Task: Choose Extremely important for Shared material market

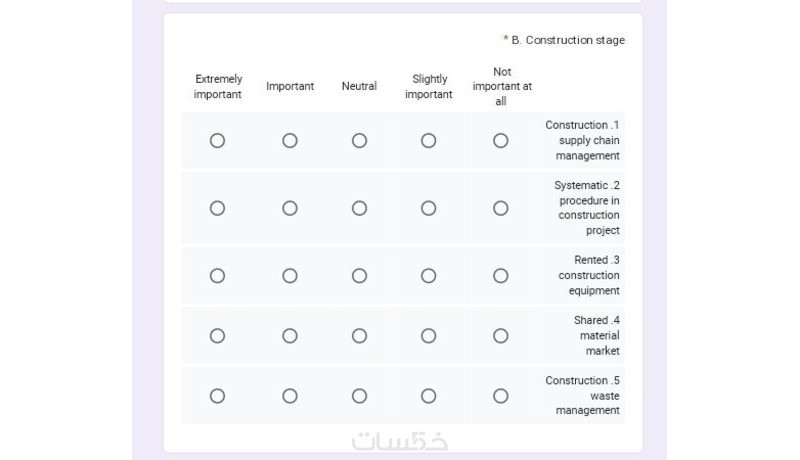Action: tap(217, 336)
